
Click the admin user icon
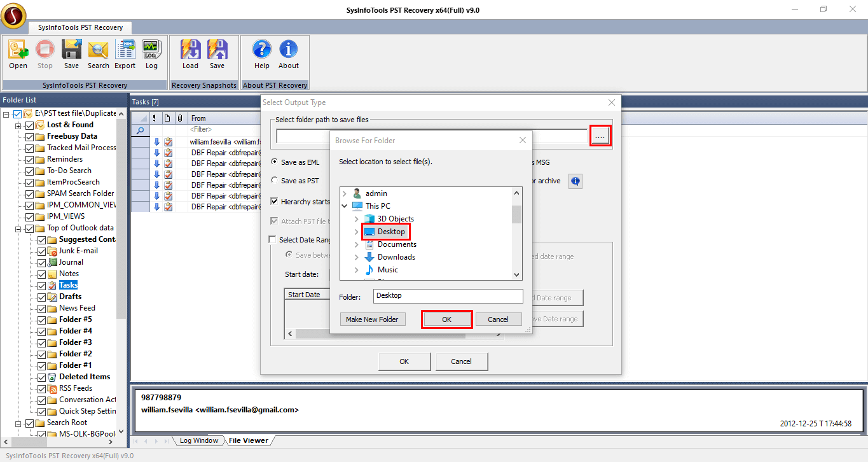357,193
